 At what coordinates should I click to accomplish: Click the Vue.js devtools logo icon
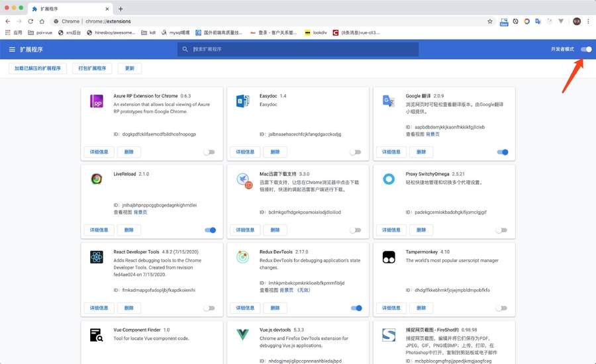[x=242, y=335]
